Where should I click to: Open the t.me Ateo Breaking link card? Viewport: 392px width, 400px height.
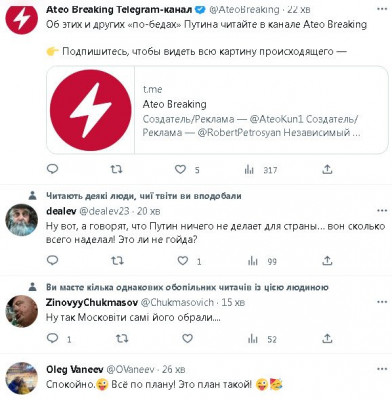(217, 110)
